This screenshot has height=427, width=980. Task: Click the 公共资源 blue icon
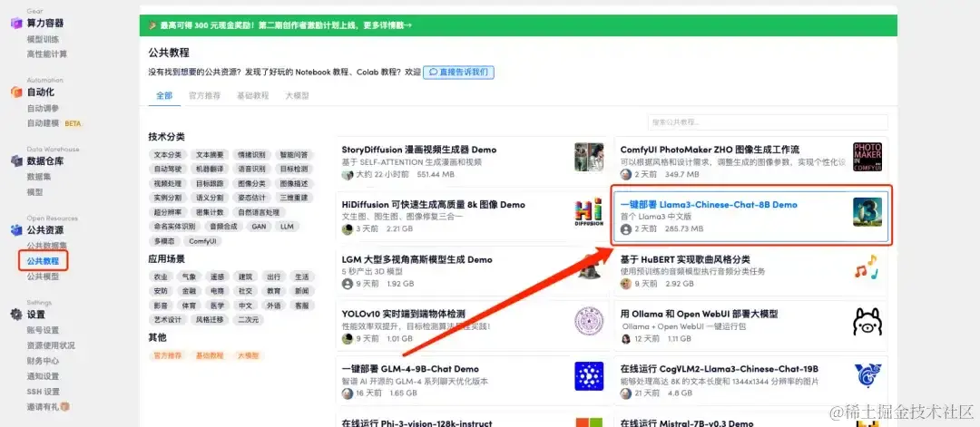(x=16, y=230)
